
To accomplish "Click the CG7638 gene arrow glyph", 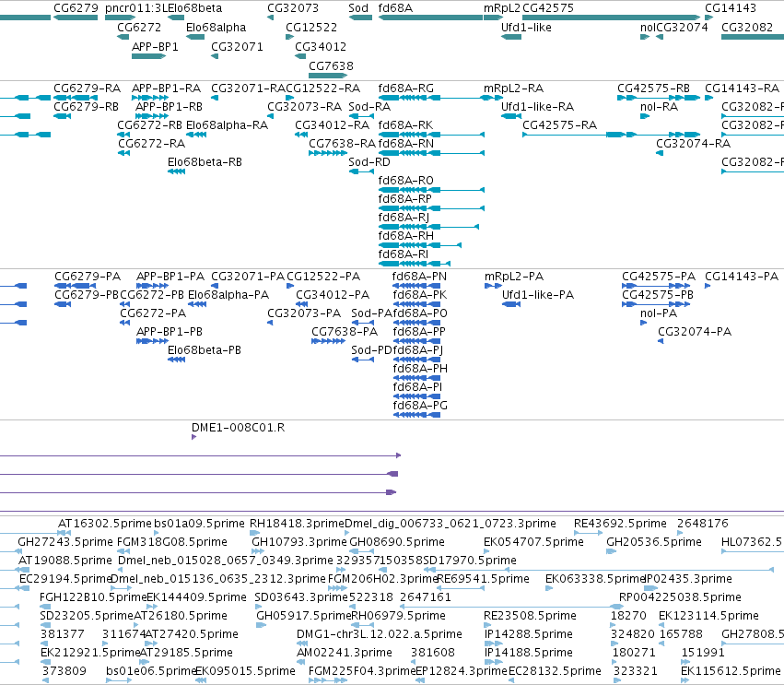I will (328, 76).
